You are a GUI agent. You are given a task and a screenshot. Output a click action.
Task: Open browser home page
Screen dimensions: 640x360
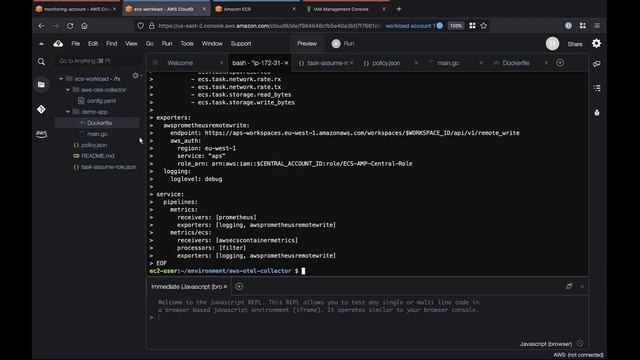point(84,26)
